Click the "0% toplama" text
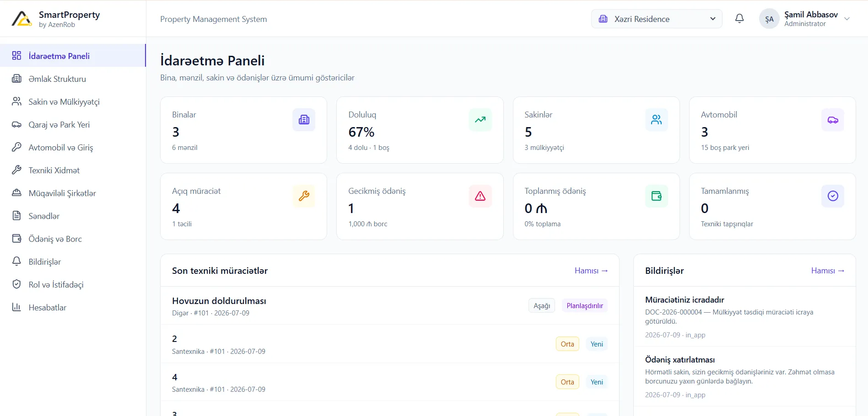868x416 pixels. 542,224
